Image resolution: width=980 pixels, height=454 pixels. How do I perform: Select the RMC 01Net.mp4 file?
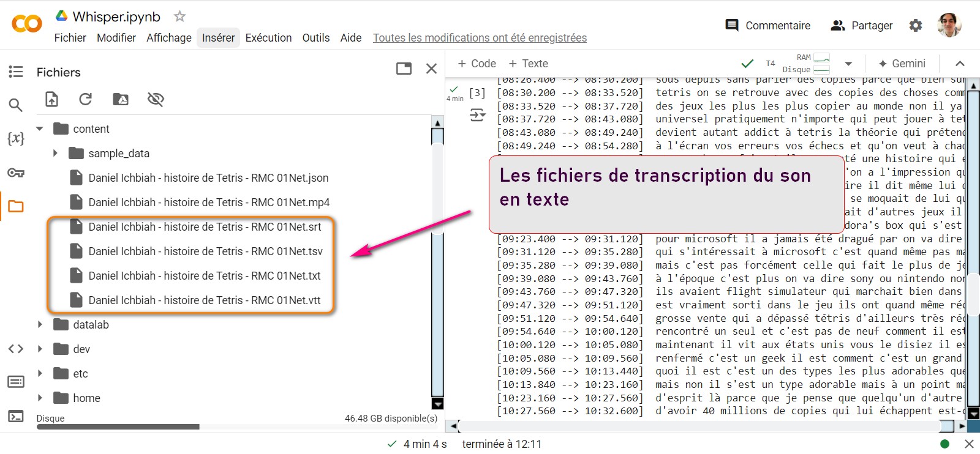pyautogui.click(x=209, y=203)
